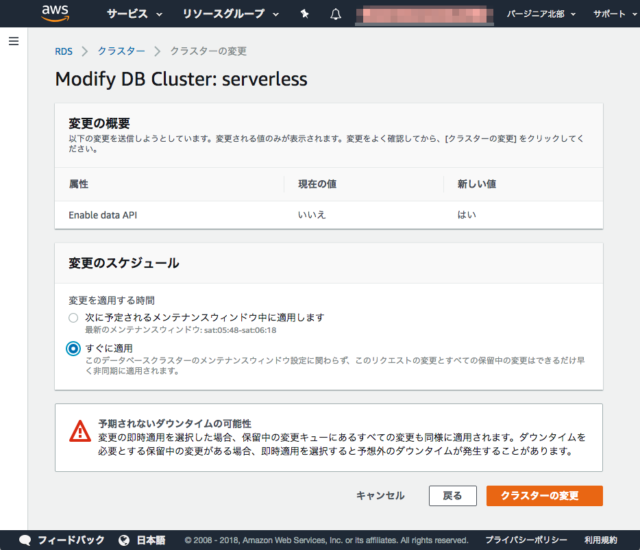This screenshot has width=640, height=550.
Task: Click the orange クラスターの変更 button
Action: (x=544, y=496)
